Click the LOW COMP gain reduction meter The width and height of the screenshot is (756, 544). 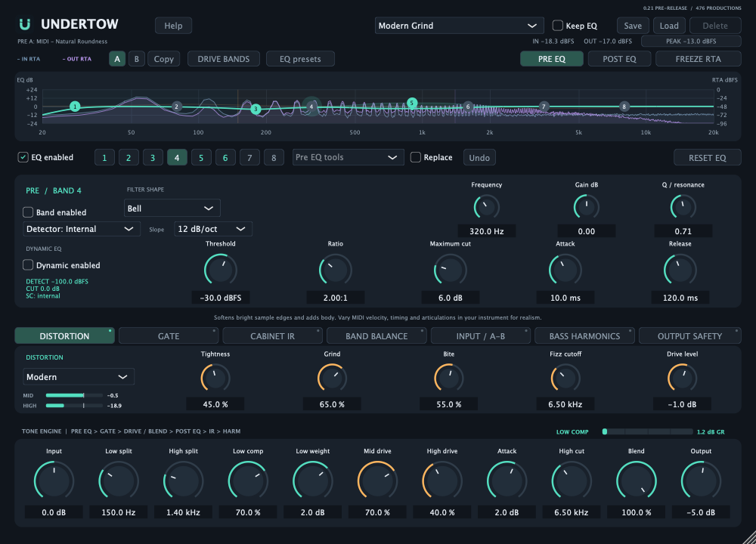648,431
